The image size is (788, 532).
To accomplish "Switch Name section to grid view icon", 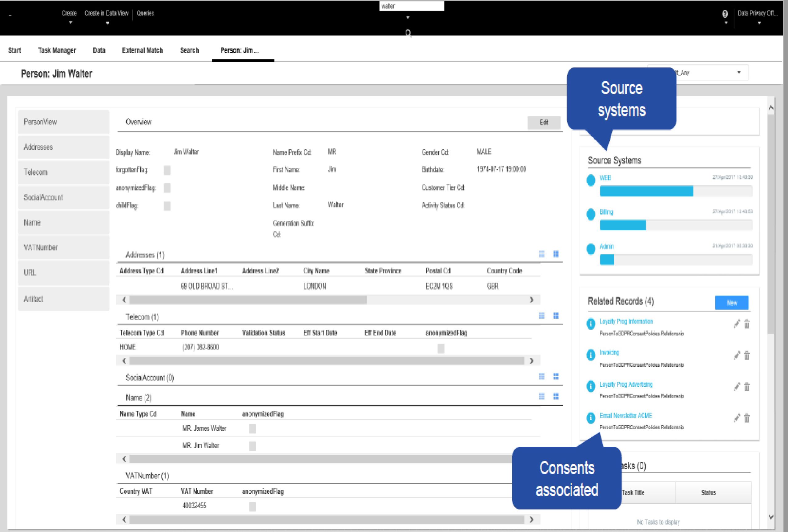I will click(556, 396).
